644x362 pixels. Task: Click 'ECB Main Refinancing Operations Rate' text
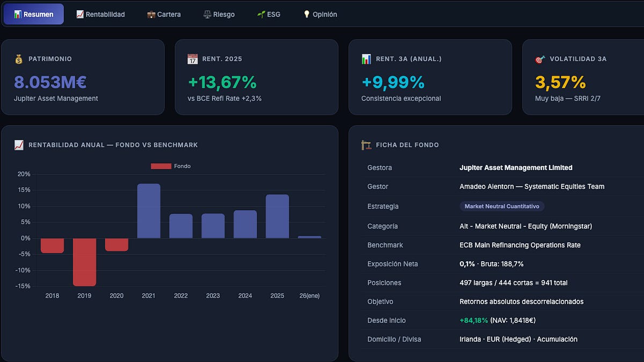520,245
